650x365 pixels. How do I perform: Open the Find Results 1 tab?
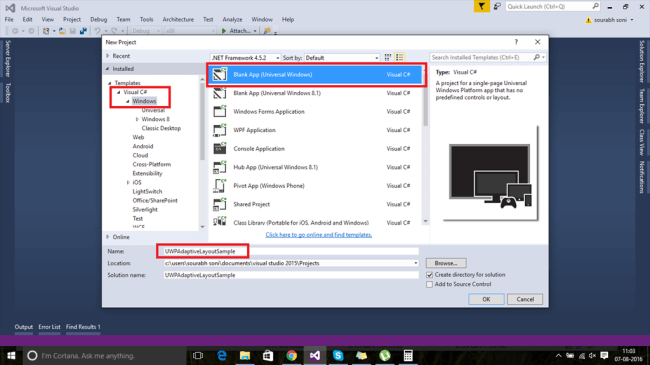pyautogui.click(x=83, y=327)
